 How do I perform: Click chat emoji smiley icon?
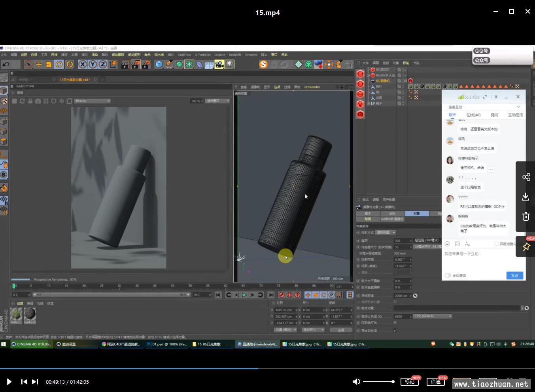[447, 244]
